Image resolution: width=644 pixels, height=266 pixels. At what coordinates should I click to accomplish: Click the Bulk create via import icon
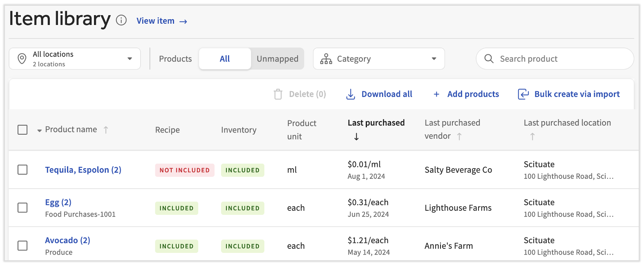point(523,94)
